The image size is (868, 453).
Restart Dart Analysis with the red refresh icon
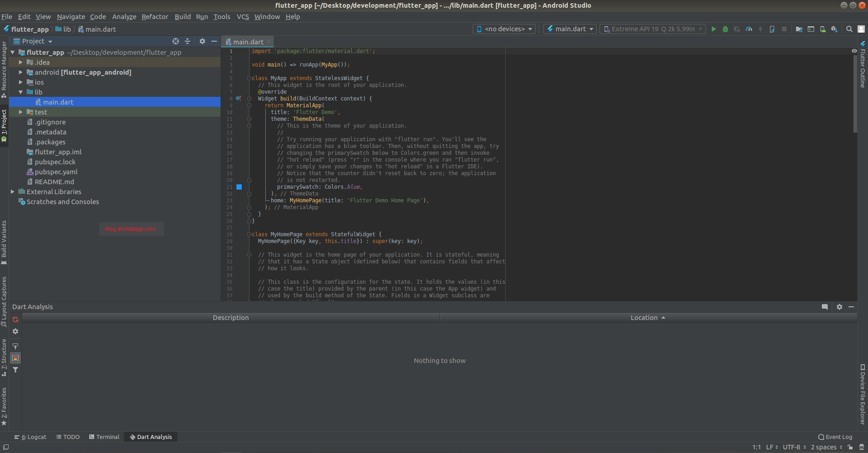tap(15, 319)
